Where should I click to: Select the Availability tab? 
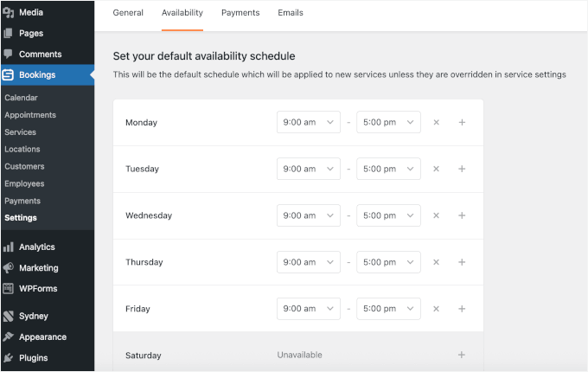click(x=182, y=13)
